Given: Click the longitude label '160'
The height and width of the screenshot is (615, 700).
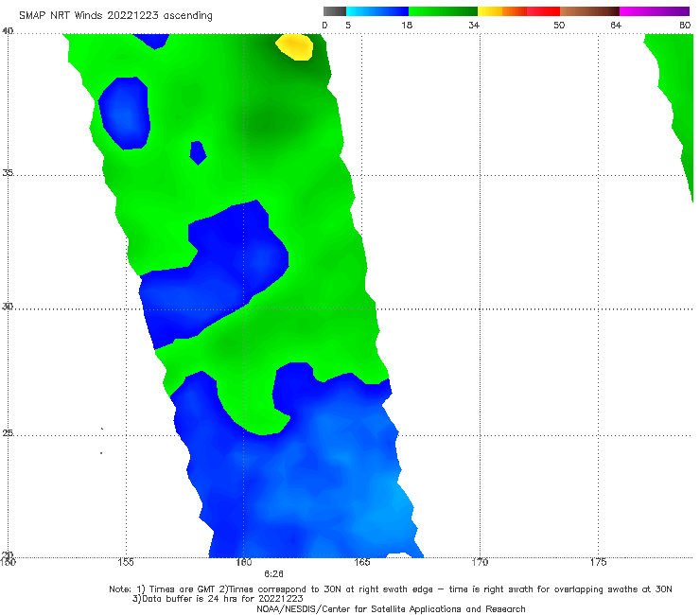Looking at the screenshot, I should pos(244,562).
